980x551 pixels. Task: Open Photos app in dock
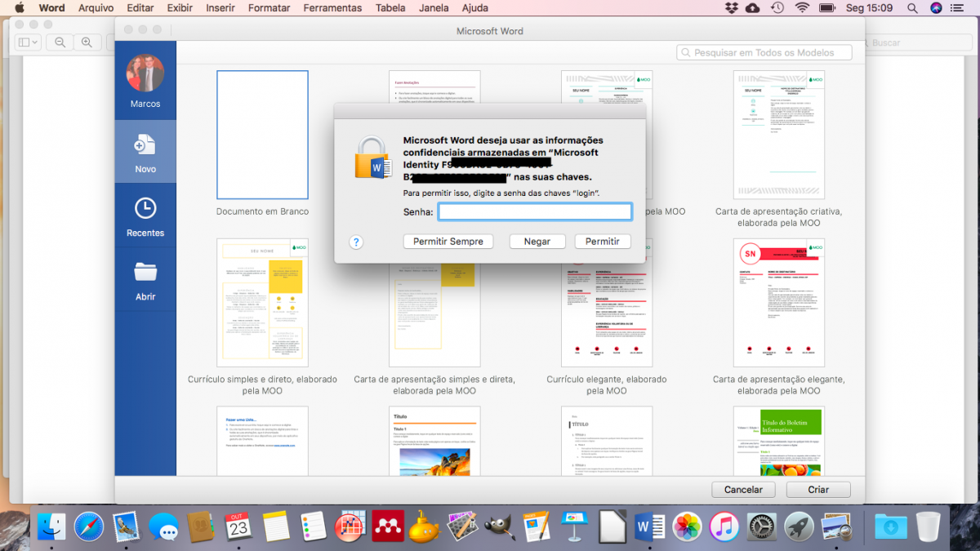tap(688, 527)
